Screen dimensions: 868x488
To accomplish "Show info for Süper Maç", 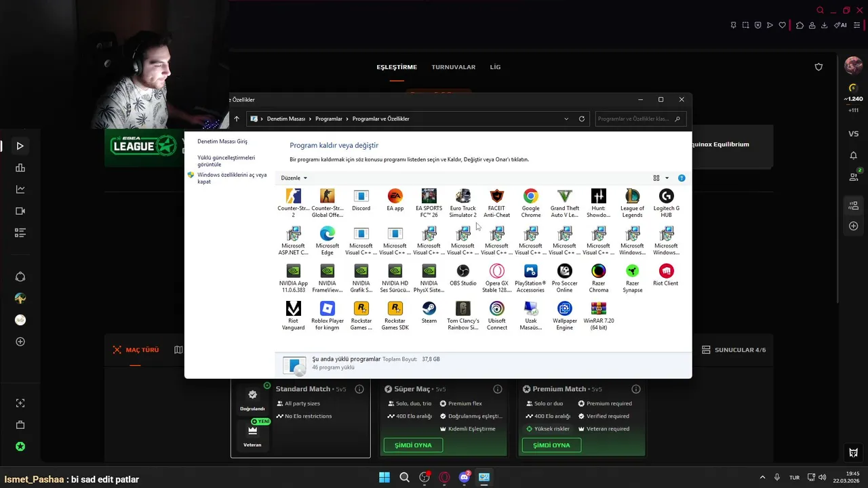I will (498, 389).
